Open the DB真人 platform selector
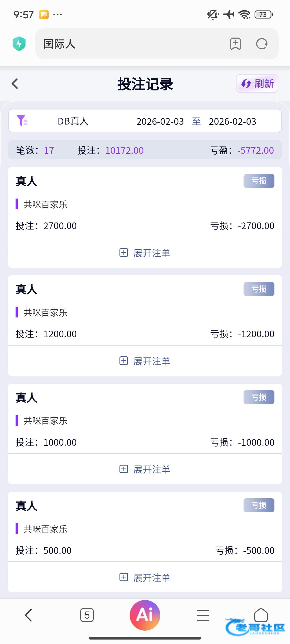 point(73,121)
